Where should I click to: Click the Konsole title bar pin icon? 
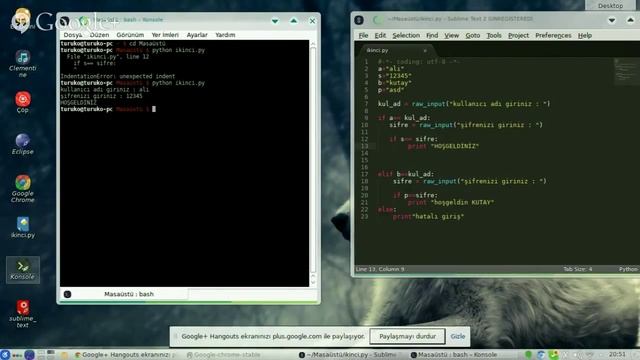(x=84, y=20)
